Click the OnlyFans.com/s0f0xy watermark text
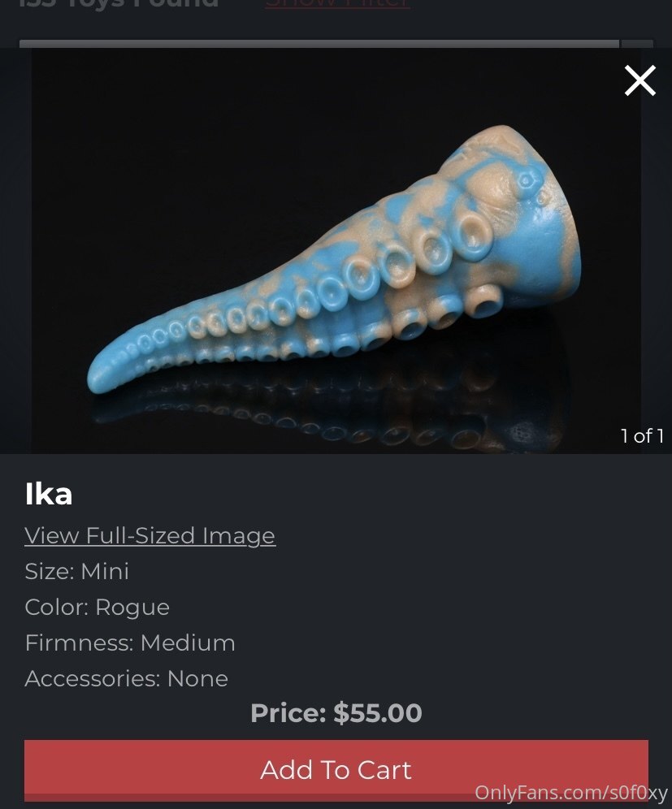This screenshot has width=672, height=809. [x=571, y=792]
